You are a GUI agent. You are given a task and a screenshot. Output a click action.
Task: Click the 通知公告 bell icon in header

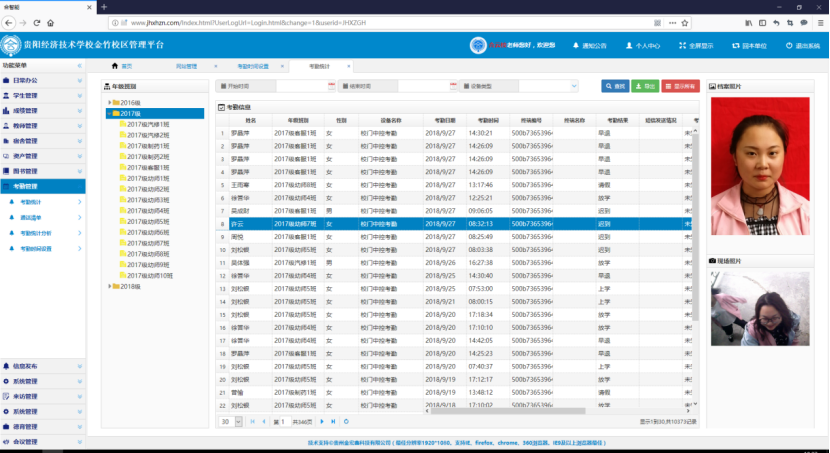coord(576,46)
